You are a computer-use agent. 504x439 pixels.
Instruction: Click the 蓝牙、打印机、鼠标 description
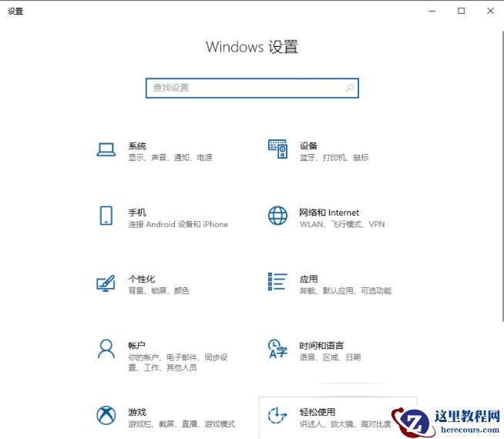334,158
